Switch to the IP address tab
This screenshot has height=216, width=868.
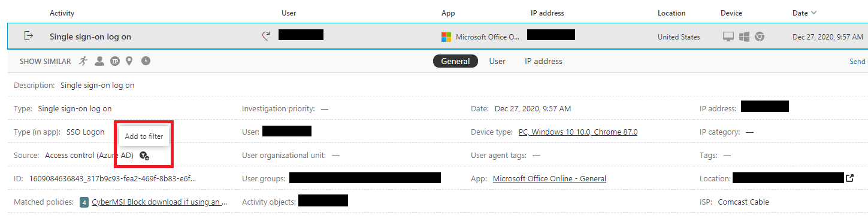(x=543, y=61)
